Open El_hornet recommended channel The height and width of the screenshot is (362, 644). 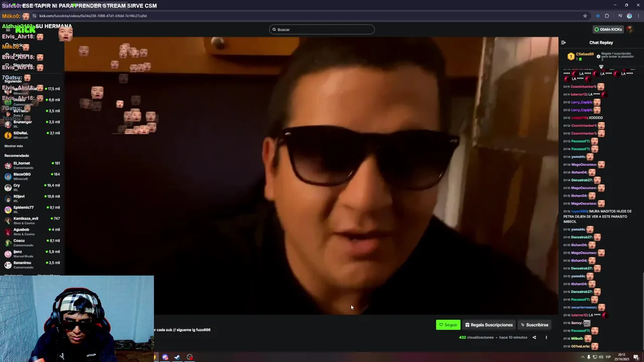tap(32, 165)
